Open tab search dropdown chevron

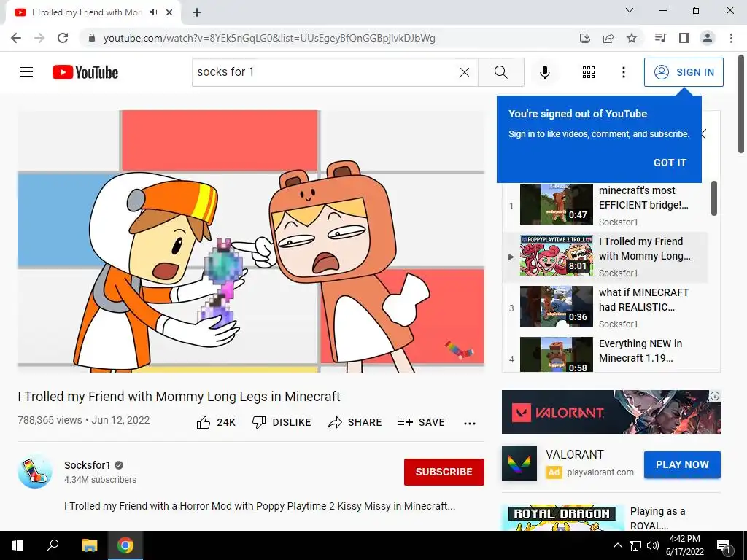[630, 10]
